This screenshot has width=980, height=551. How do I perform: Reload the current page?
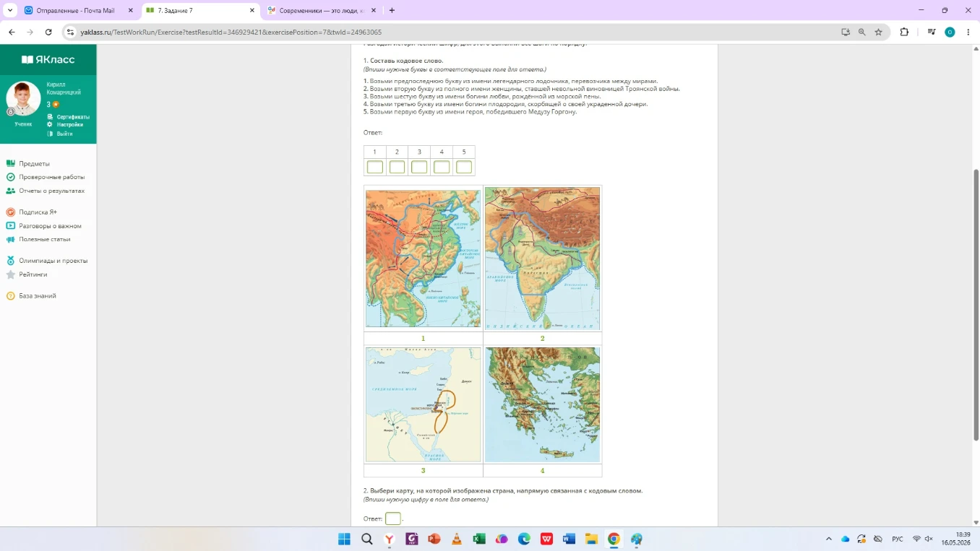pyautogui.click(x=48, y=32)
